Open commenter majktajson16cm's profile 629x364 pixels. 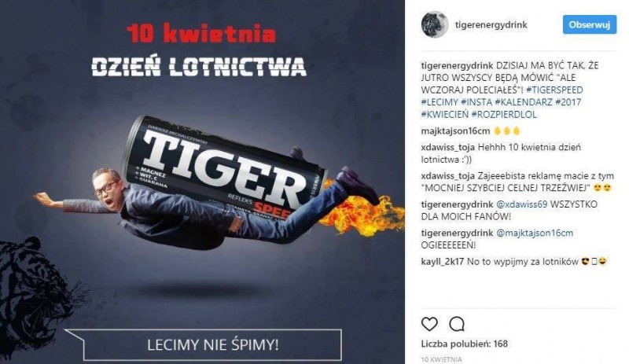coord(455,131)
